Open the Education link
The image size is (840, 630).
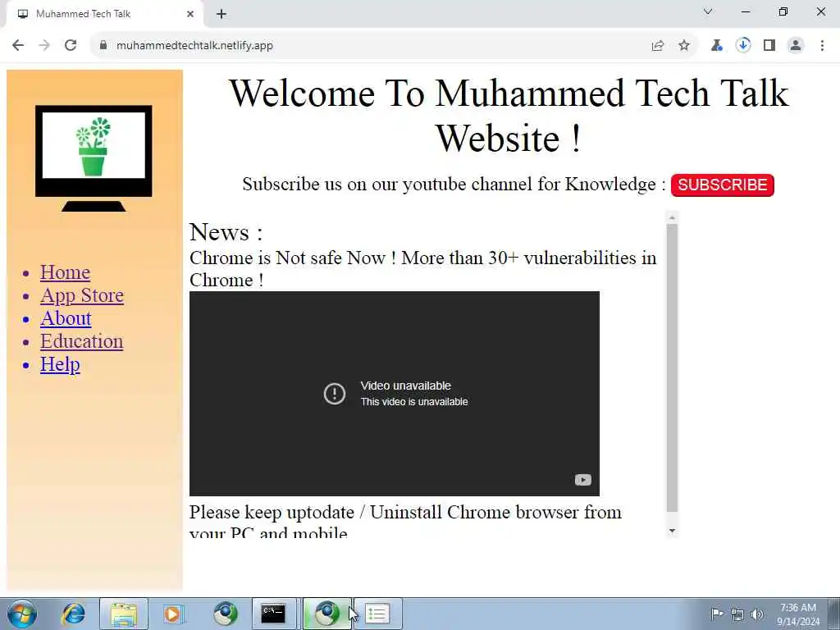point(81,341)
